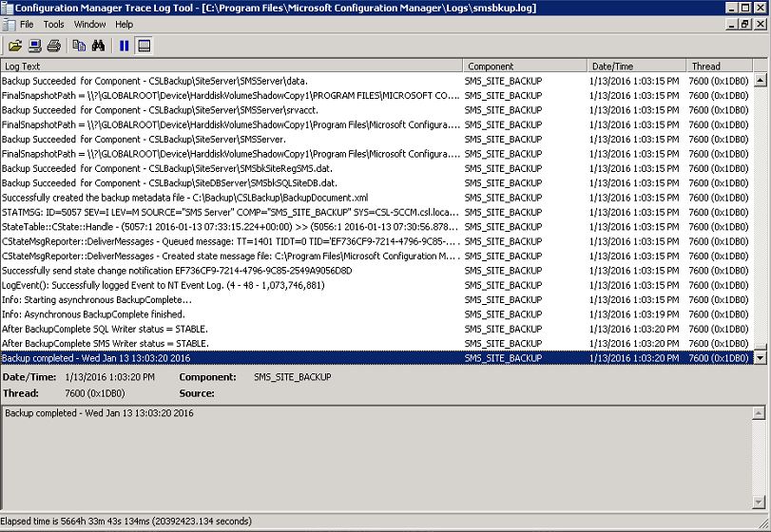Select highlighted 'Backup completed - Wed Jan 13' row
The width and height of the screenshot is (771, 532).
pyautogui.click(x=376, y=358)
